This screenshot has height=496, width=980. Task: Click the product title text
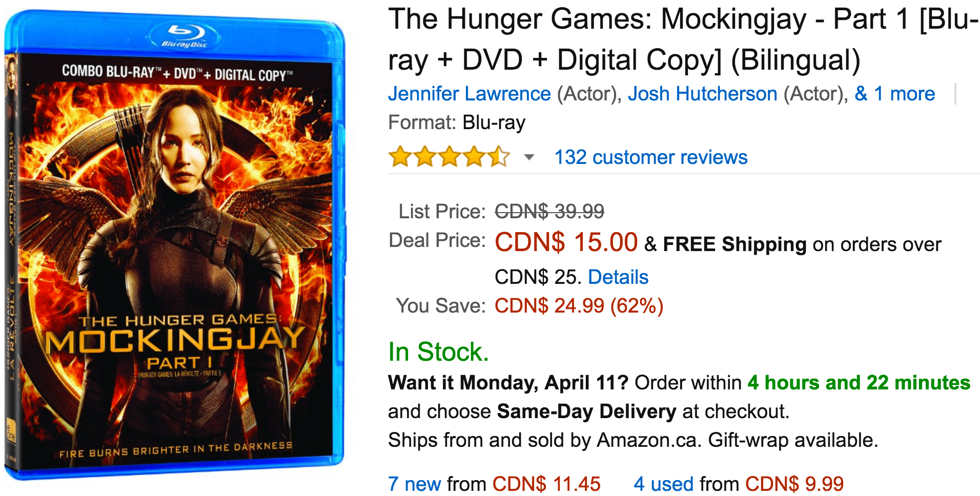(683, 39)
